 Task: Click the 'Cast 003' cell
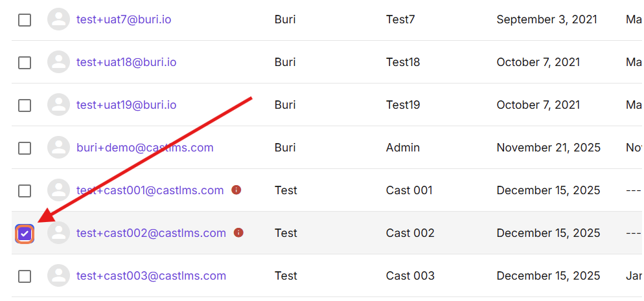point(410,276)
